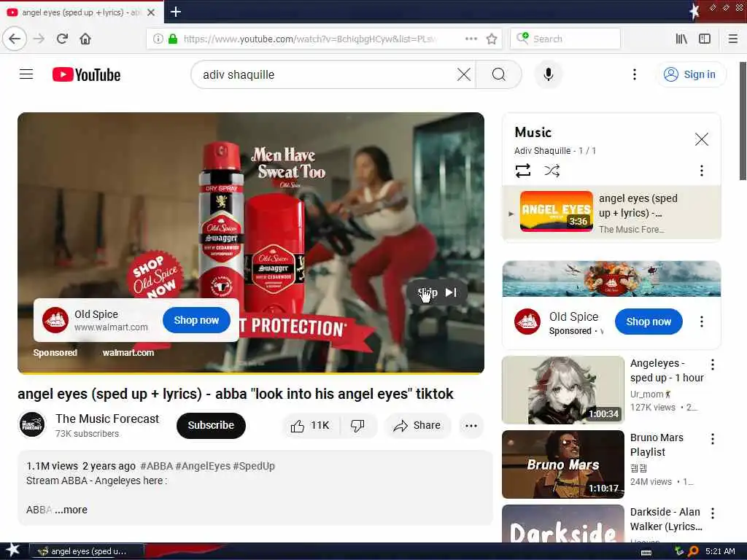The height and width of the screenshot is (560, 747).
Task: Open the taskbar star start button
Action: (x=12, y=551)
